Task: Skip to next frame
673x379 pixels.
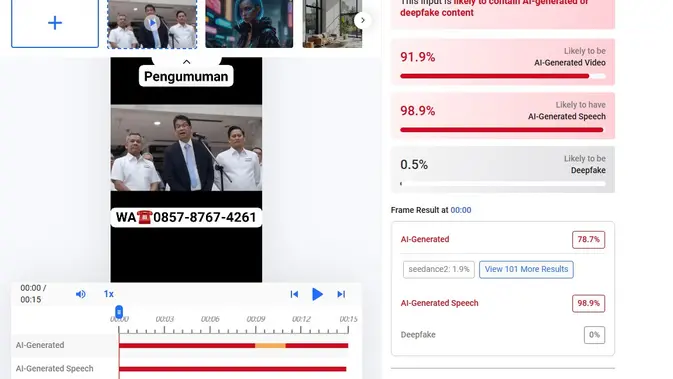Action: (x=341, y=294)
